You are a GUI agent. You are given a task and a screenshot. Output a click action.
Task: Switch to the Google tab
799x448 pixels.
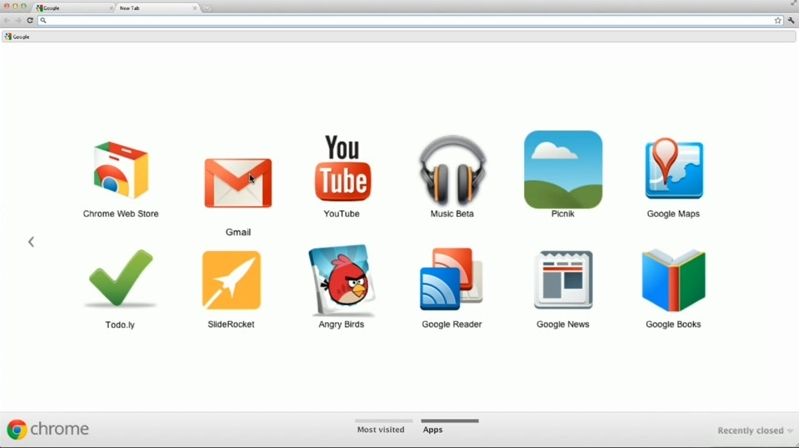coord(74,8)
